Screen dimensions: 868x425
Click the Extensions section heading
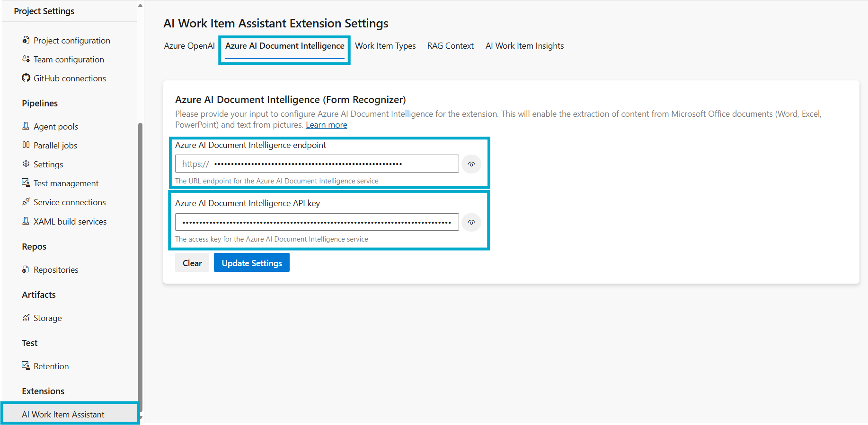[43, 391]
